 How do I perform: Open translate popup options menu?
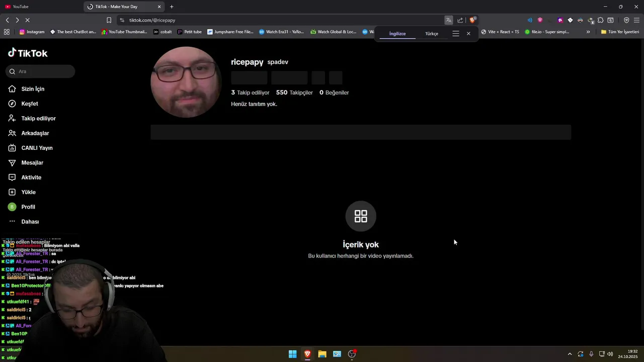point(456,34)
